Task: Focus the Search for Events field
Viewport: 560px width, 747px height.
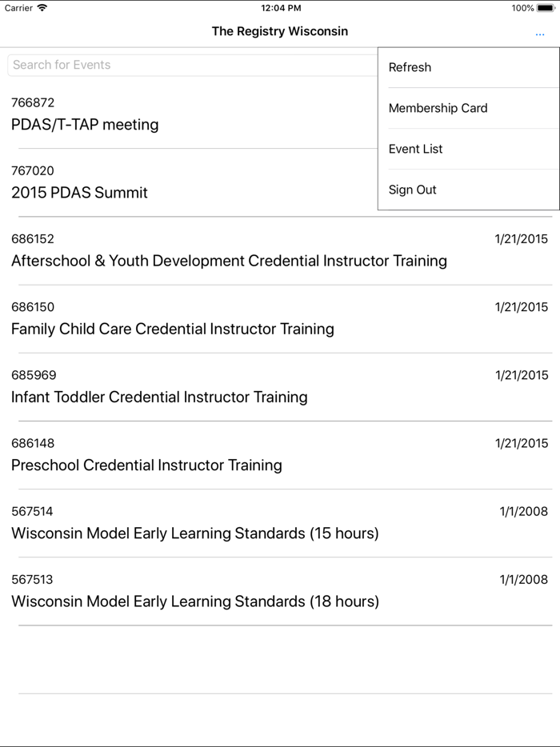Action: pyautogui.click(x=192, y=65)
